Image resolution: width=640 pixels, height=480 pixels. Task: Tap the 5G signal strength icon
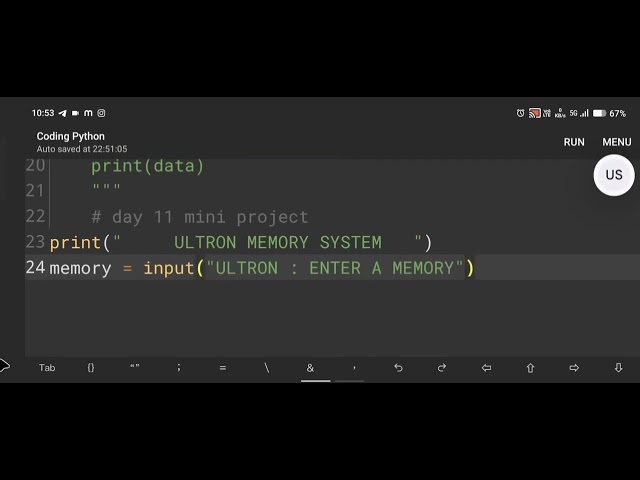click(x=579, y=113)
